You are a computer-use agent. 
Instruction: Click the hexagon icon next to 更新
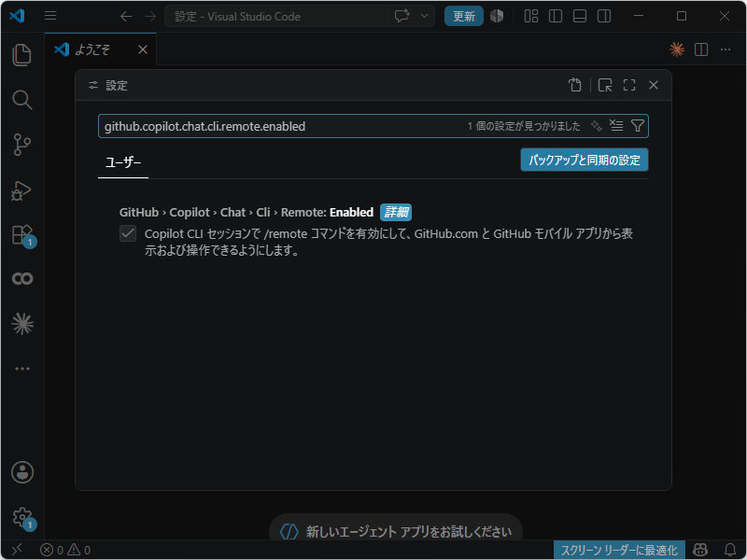coord(497,16)
